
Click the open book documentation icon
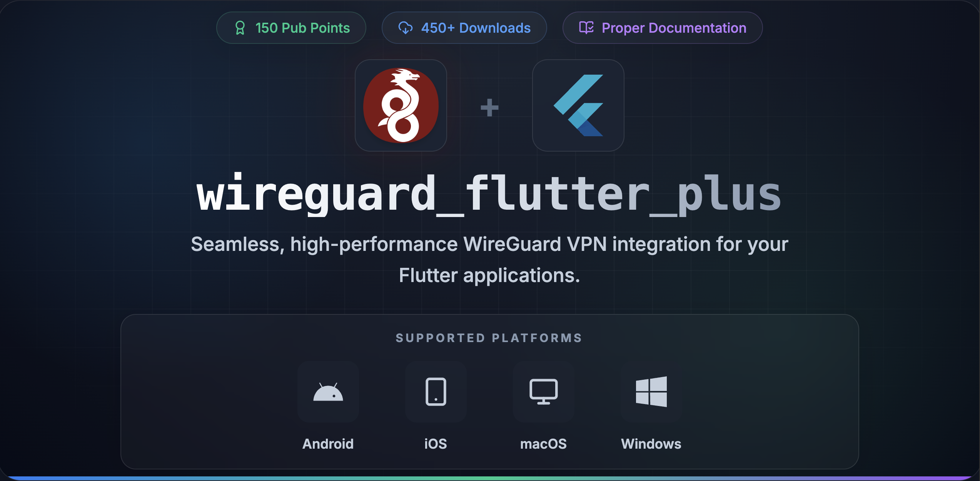click(586, 27)
